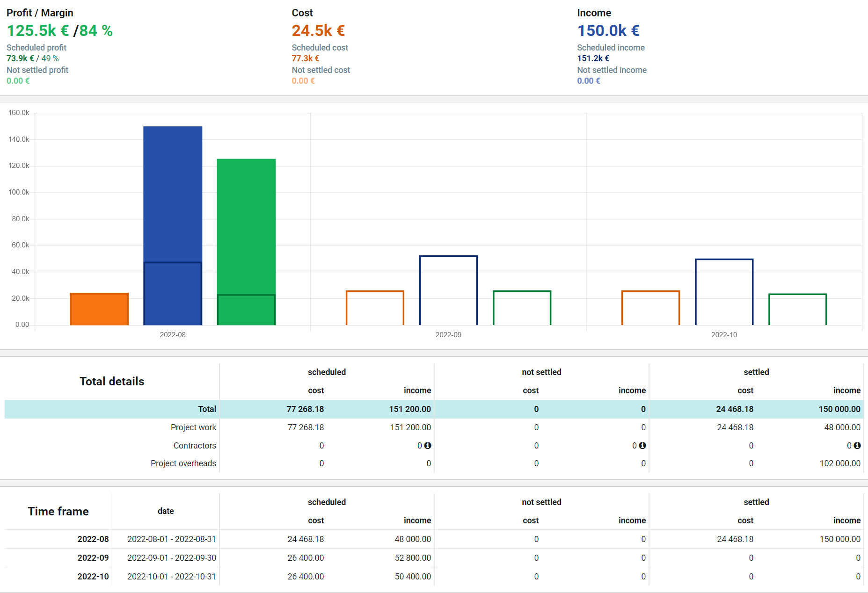Screen dimensions: 868x593
Task: Select the outlined blue 2022-10 income bar
Action: coord(724,292)
